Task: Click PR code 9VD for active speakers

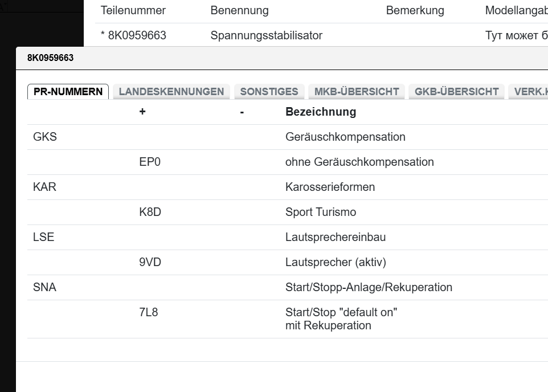Action: pos(150,262)
